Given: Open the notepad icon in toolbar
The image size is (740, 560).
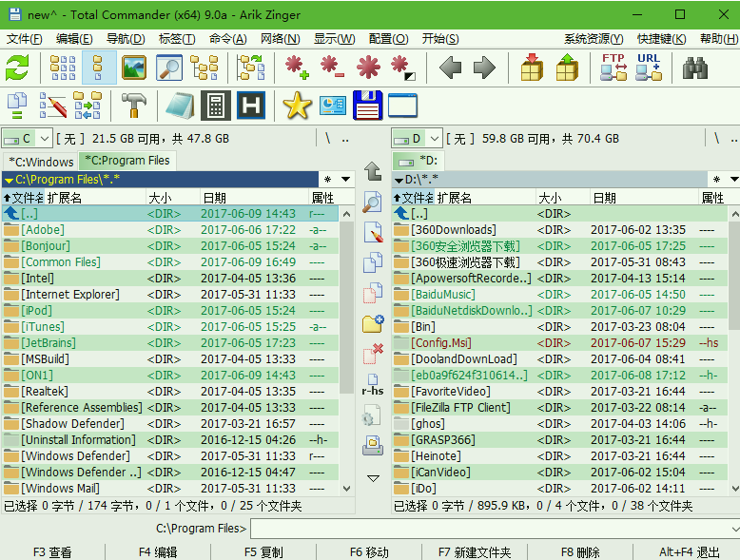Looking at the screenshot, I should coord(180,106).
